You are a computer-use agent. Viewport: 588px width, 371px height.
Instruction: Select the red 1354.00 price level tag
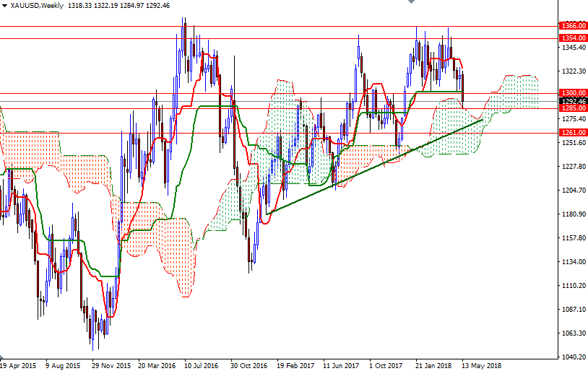click(x=572, y=38)
